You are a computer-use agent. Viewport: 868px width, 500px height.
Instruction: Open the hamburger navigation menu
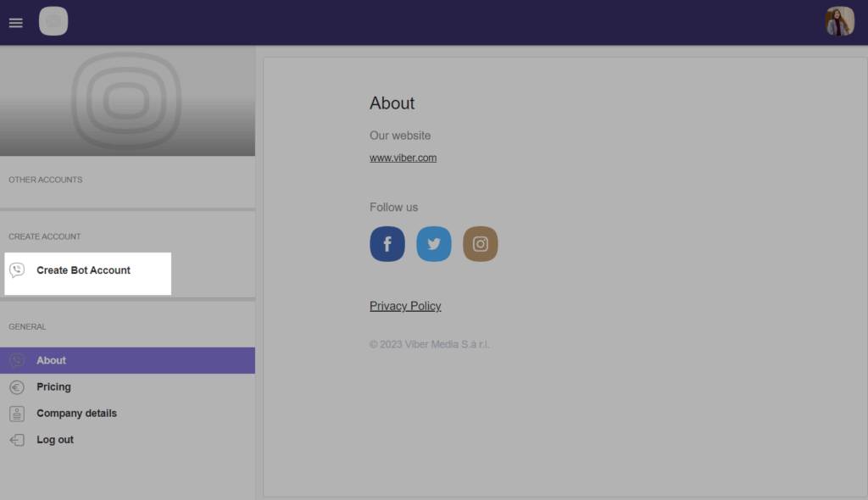(x=16, y=23)
